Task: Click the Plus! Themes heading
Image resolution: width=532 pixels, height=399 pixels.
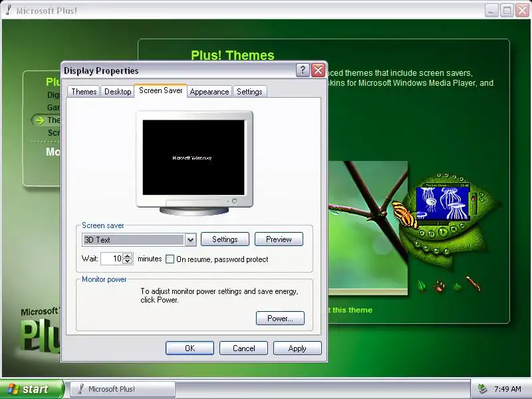Action: point(232,55)
